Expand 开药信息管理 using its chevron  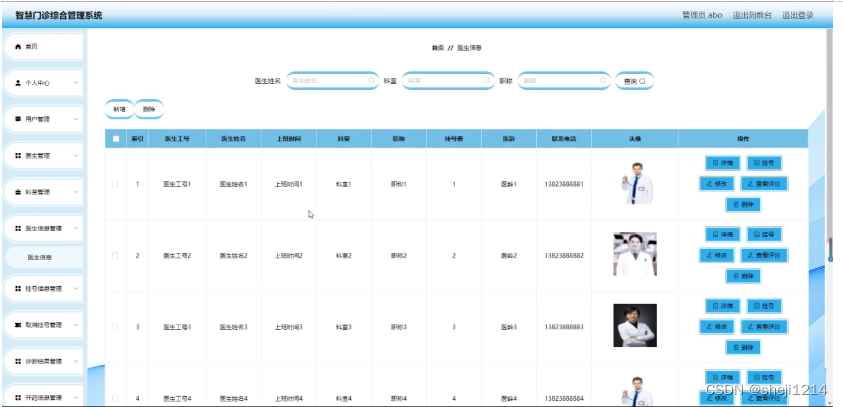click(76, 397)
